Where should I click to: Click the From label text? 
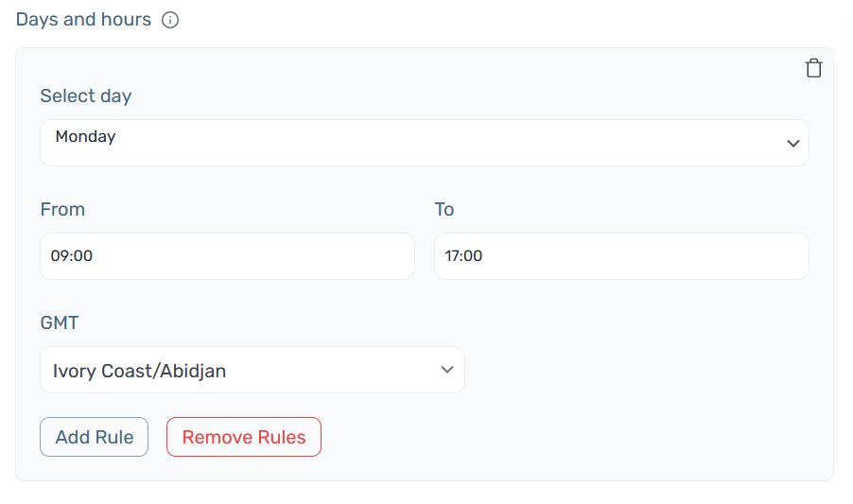tap(62, 209)
